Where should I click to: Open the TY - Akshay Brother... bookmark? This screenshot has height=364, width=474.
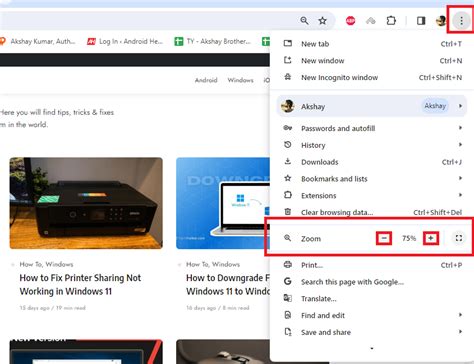(212, 41)
